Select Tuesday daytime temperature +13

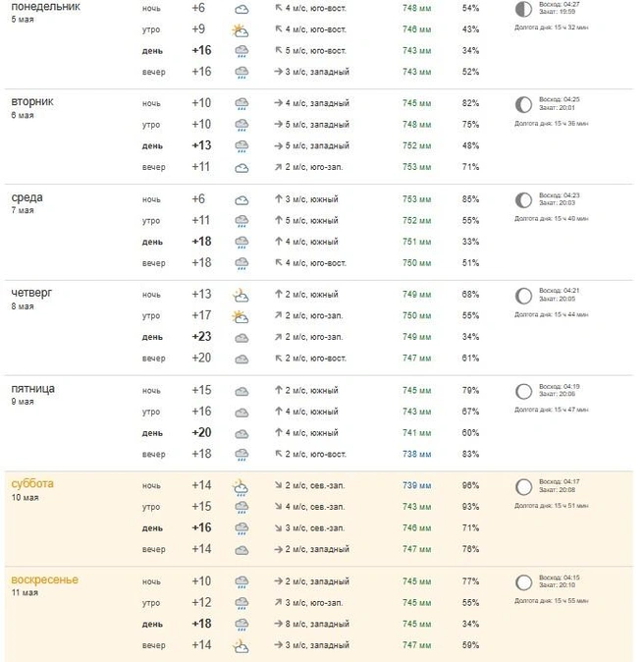pos(201,145)
